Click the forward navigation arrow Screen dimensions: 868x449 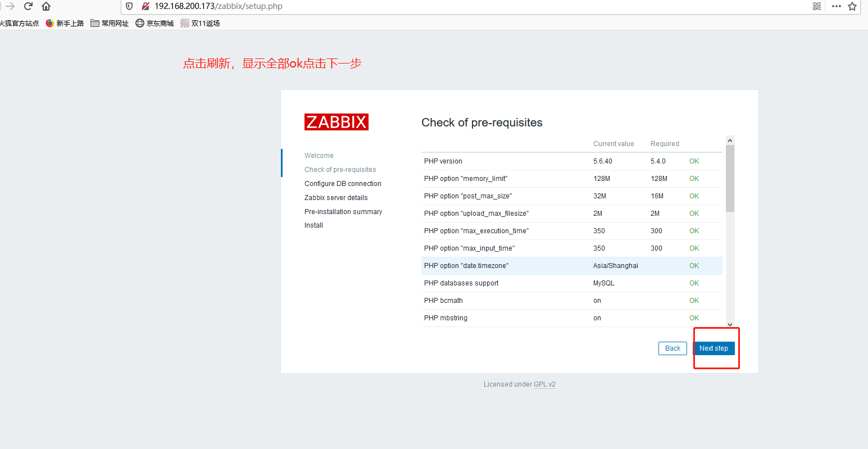click(10, 6)
